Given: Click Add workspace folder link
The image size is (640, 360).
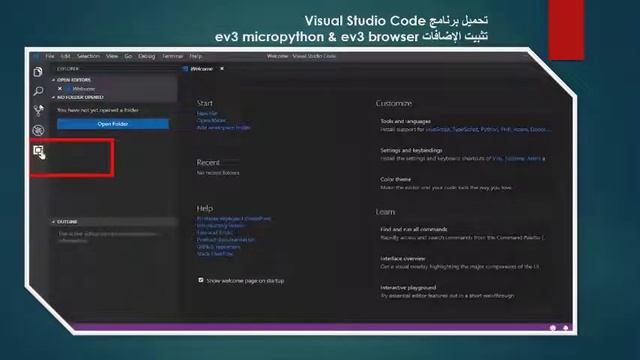Looking at the screenshot, I should 224,128.
